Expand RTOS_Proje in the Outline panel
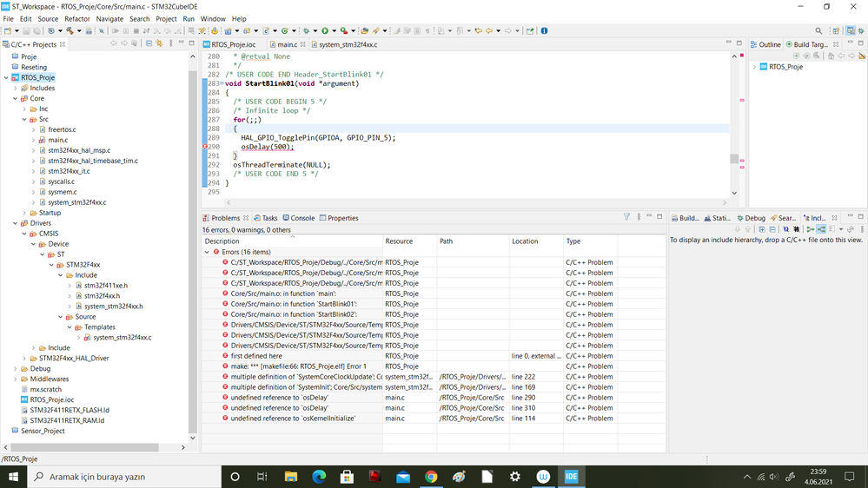 (754, 67)
